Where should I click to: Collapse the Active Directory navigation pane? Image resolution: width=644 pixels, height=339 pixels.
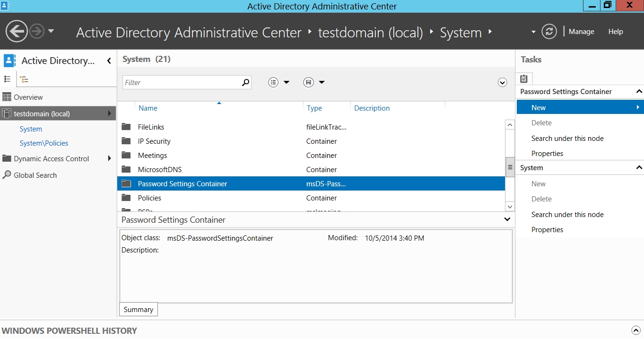pyautogui.click(x=109, y=61)
